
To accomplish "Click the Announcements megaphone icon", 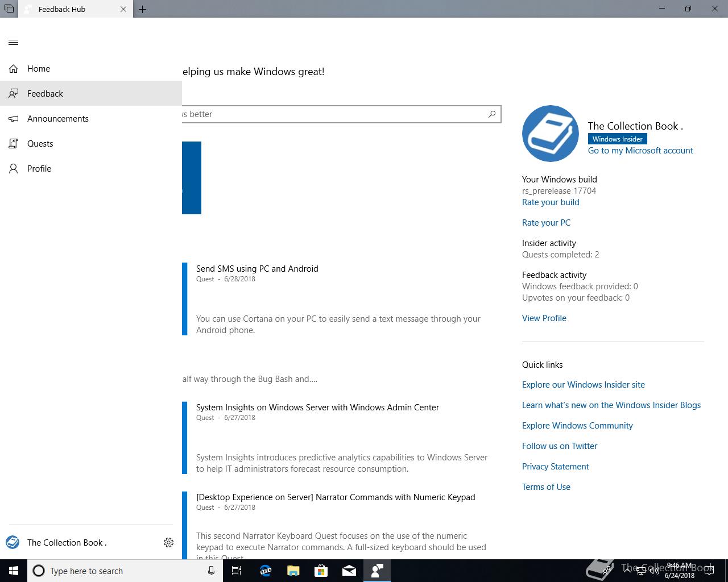I will click(x=14, y=119).
